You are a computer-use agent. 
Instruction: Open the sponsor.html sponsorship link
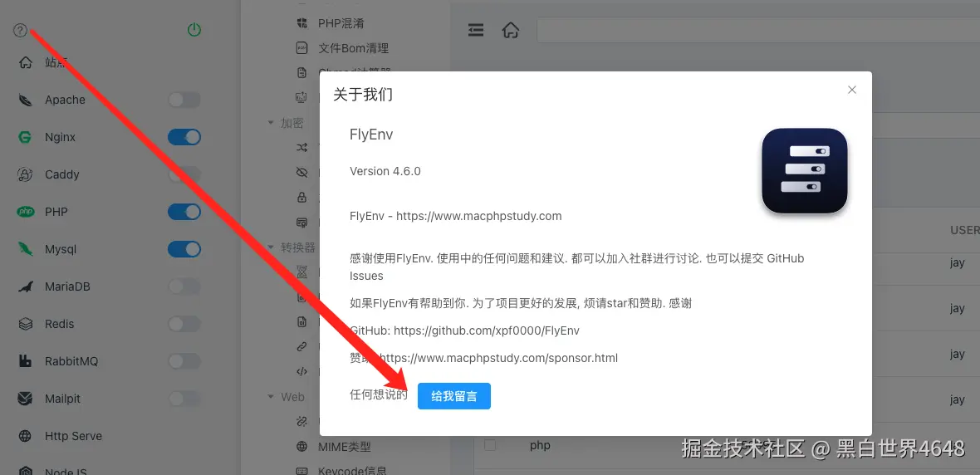point(499,358)
